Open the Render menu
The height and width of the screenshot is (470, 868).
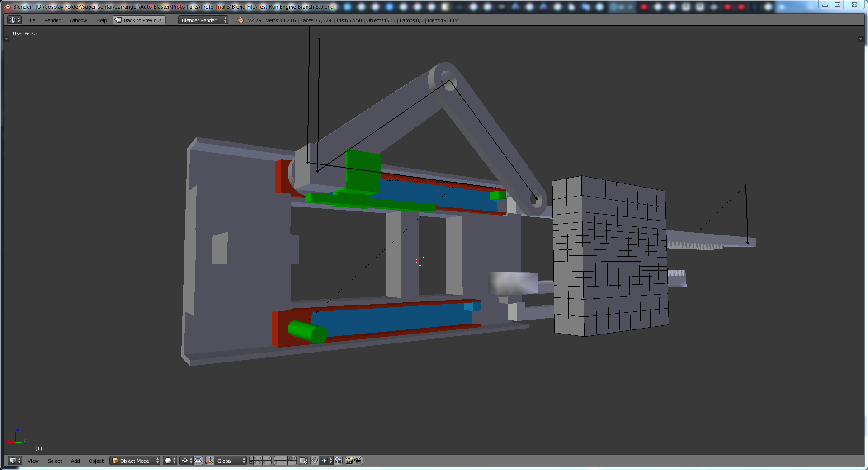52,20
